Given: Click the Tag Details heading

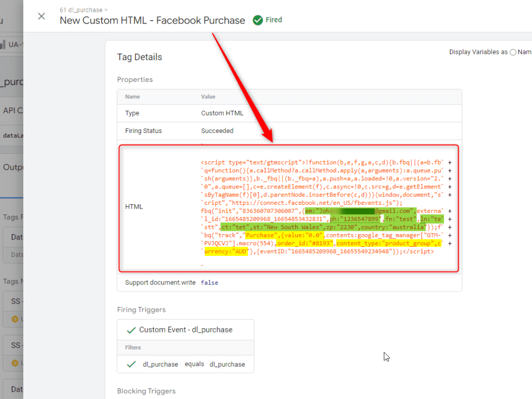Looking at the screenshot, I should click(x=139, y=57).
